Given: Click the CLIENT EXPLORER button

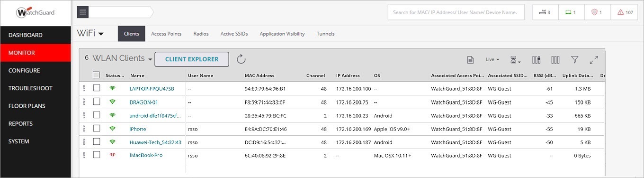Looking at the screenshot, I should click(192, 59).
